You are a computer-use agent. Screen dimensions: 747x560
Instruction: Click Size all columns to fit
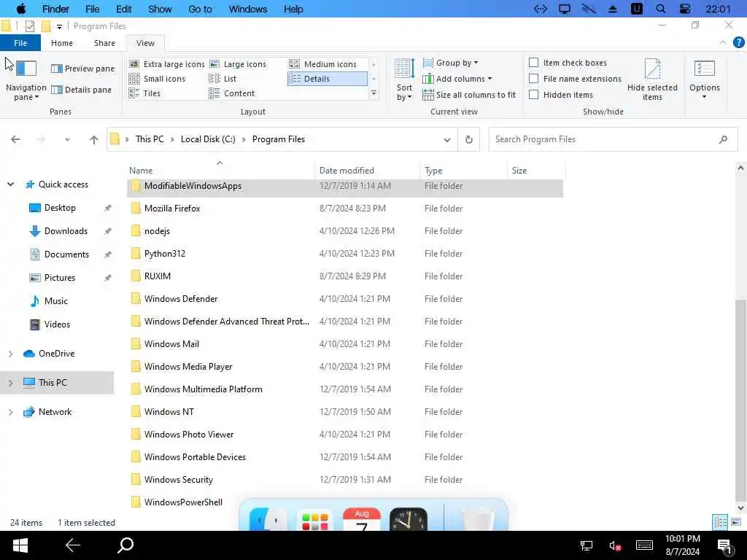point(469,95)
